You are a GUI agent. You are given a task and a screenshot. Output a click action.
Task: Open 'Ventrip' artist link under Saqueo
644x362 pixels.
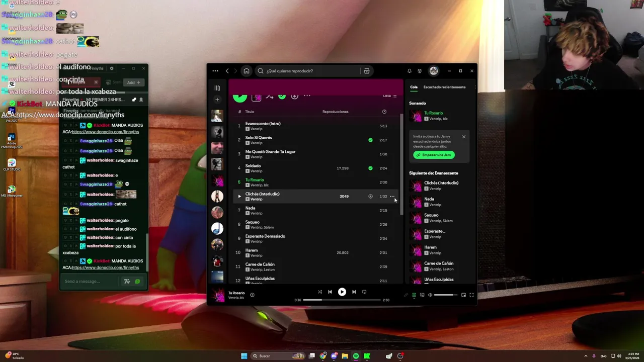256,227
